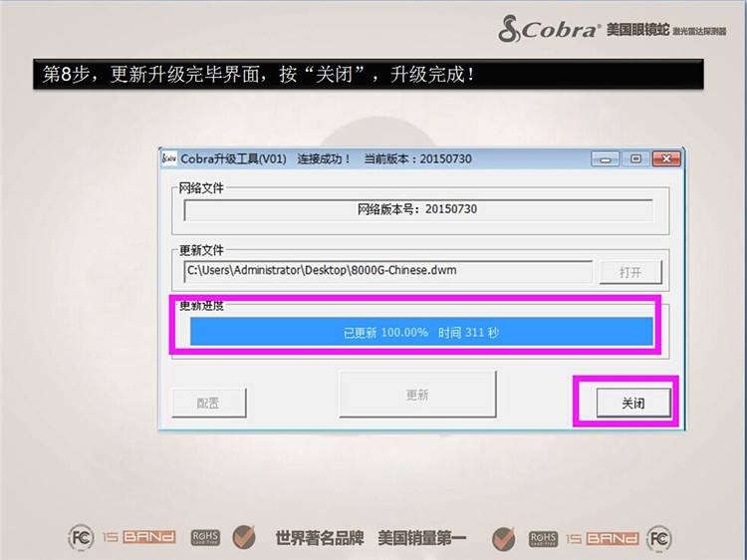Image resolution: width=747 pixels, height=560 pixels.
Task: Click the 已更新 100.00% progress bar
Action: tap(421, 332)
